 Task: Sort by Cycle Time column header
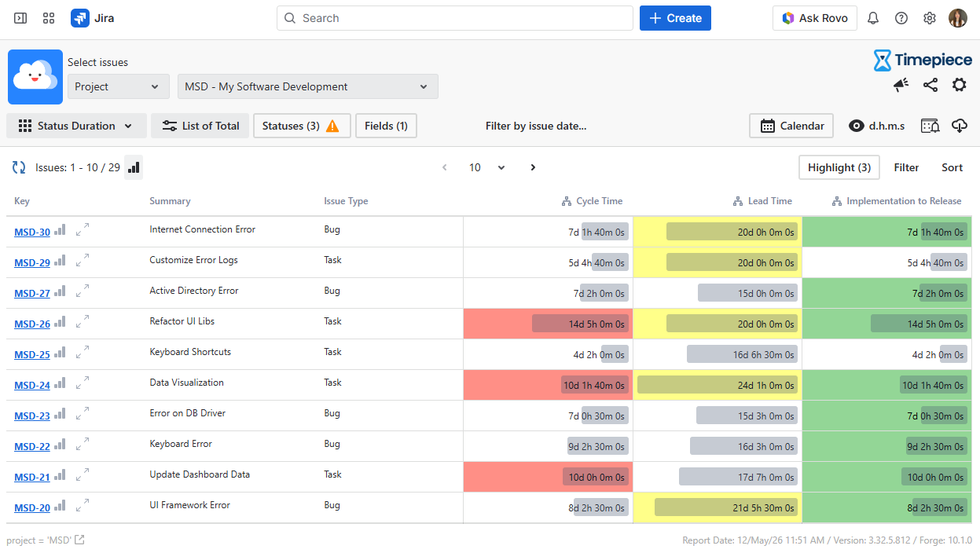tap(592, 201)
